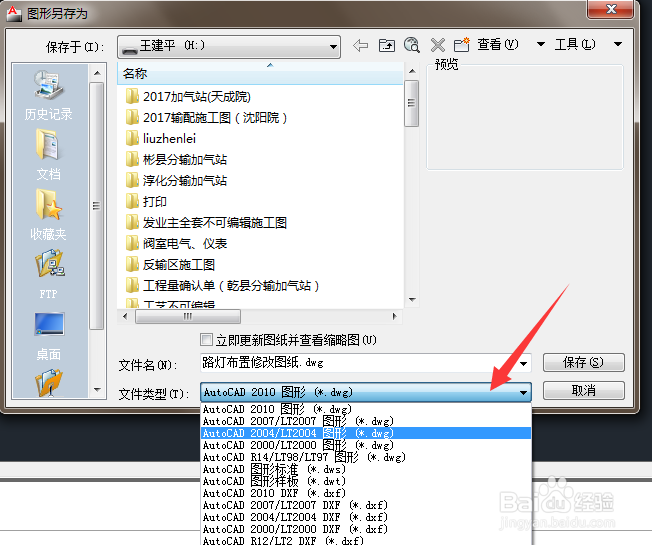Screen dimensions: 652x545
Task: Open FTP sidebar location
Action: coord(49,274)
